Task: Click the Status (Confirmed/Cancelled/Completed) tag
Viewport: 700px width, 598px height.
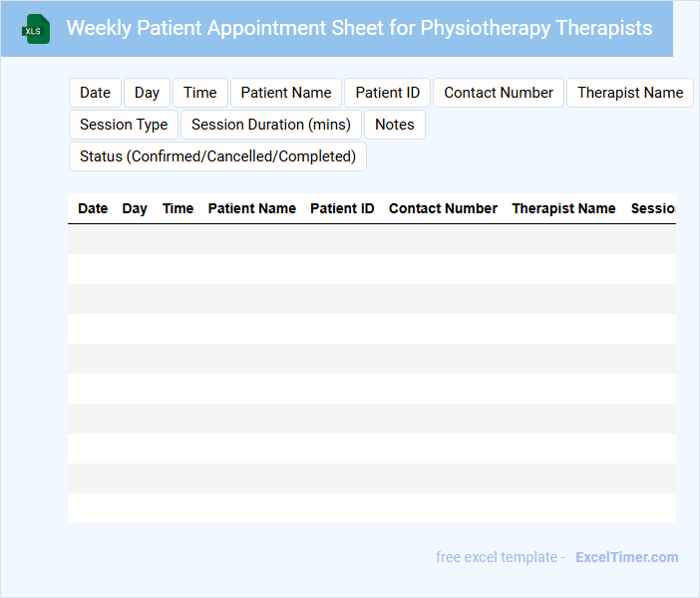Action: point(217,156)
